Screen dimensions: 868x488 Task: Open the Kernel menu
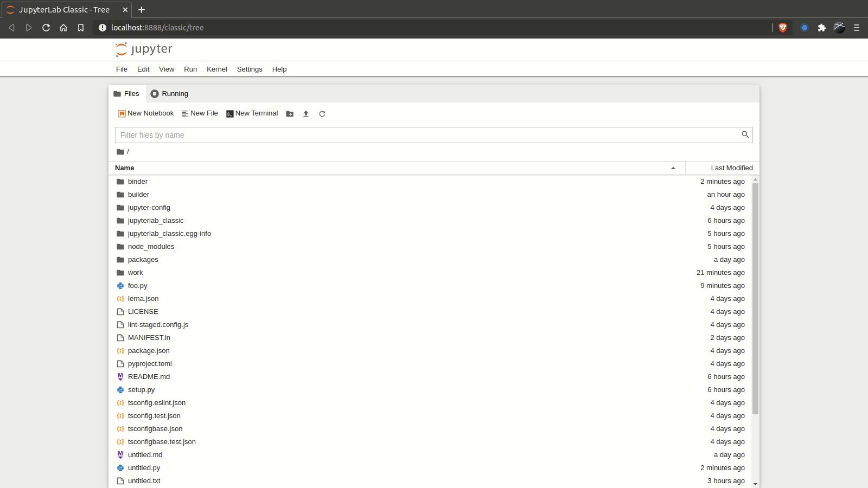(217, 69)
